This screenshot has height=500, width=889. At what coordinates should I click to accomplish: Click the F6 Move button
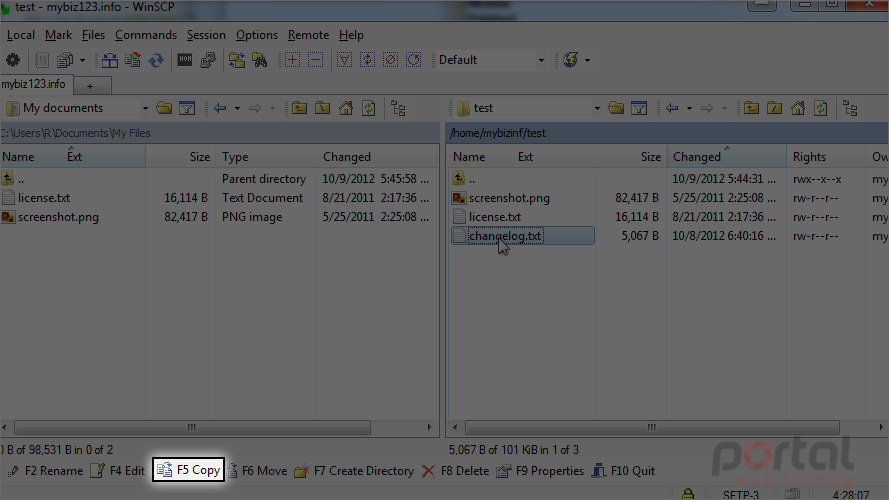[257, 471]
